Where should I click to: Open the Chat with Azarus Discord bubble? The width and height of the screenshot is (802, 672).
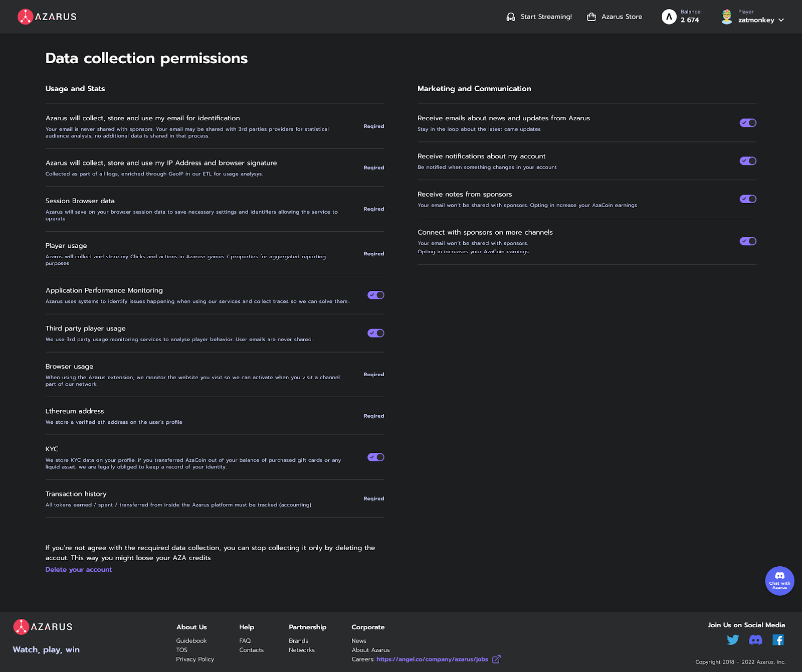(x=779, y=581)
